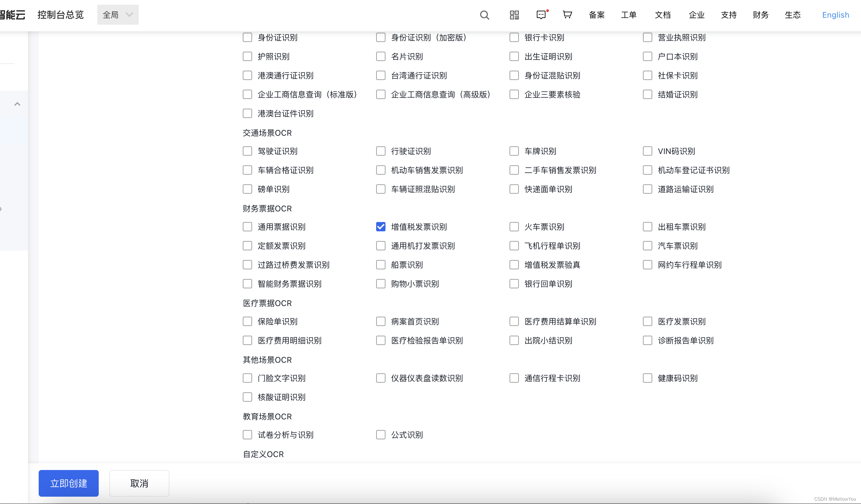Image resolution: width=861 pixels, height=504 pixels.
Task: Go to 文档 in top navigation
Action: pos(663,15)
